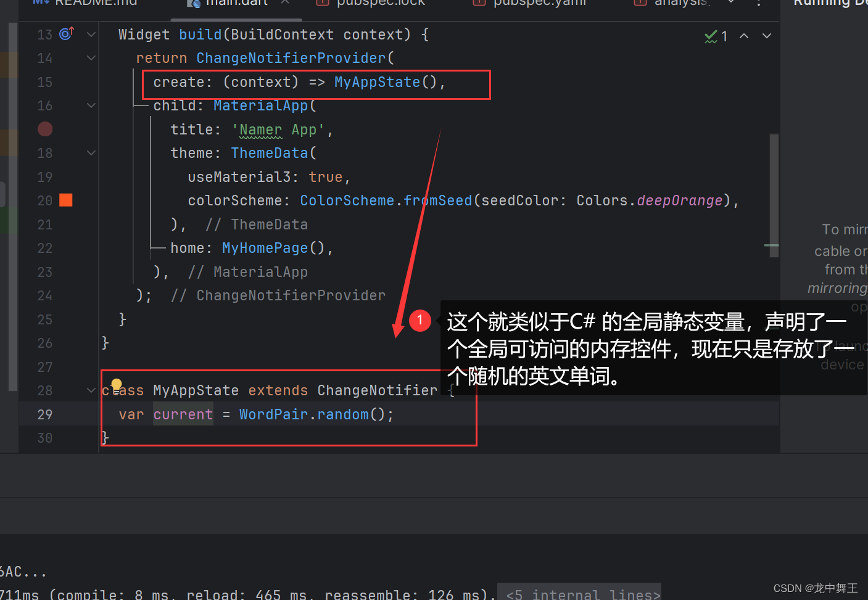The image size is (868, 600).
Task: Click 'true' value on line 19
Action: click(x=325, y=177)
